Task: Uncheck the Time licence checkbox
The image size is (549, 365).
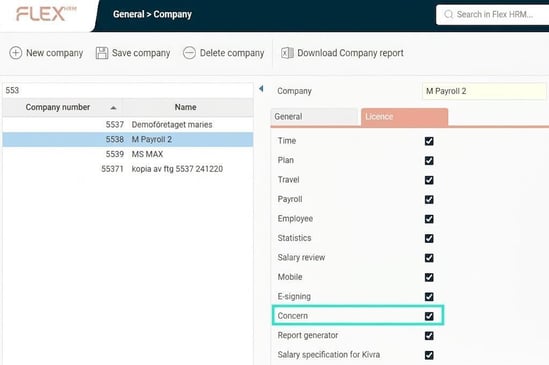Action: click(x=429, y=141)
